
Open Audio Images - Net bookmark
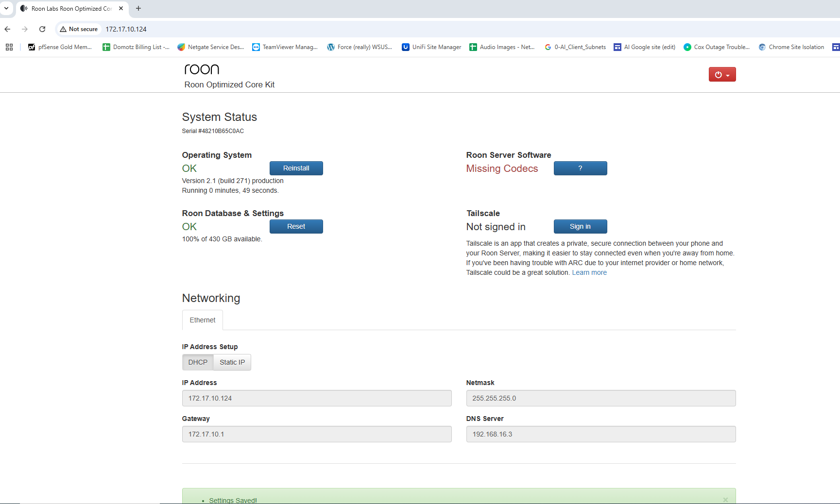502,47
